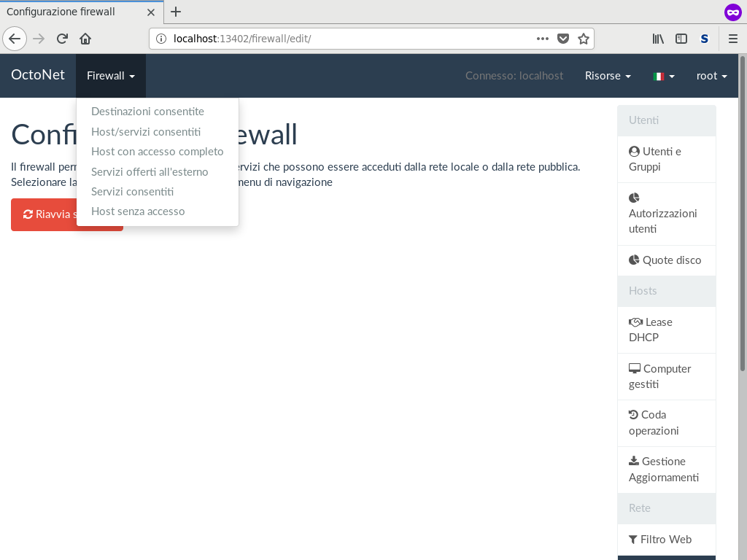Toggle the browser sidebar icon

tap(681, 39)
